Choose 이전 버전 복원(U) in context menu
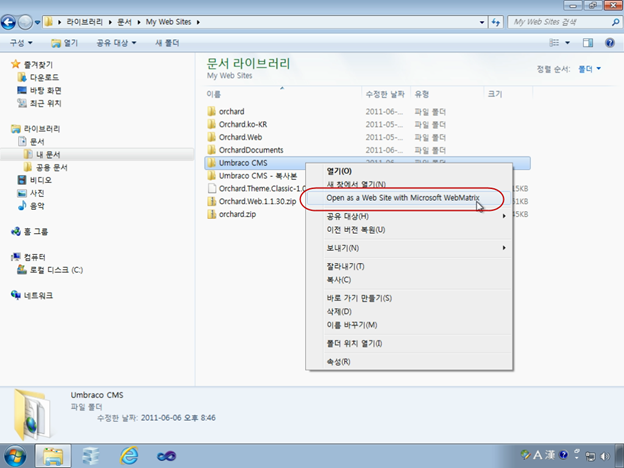 (x=409, y=230)
